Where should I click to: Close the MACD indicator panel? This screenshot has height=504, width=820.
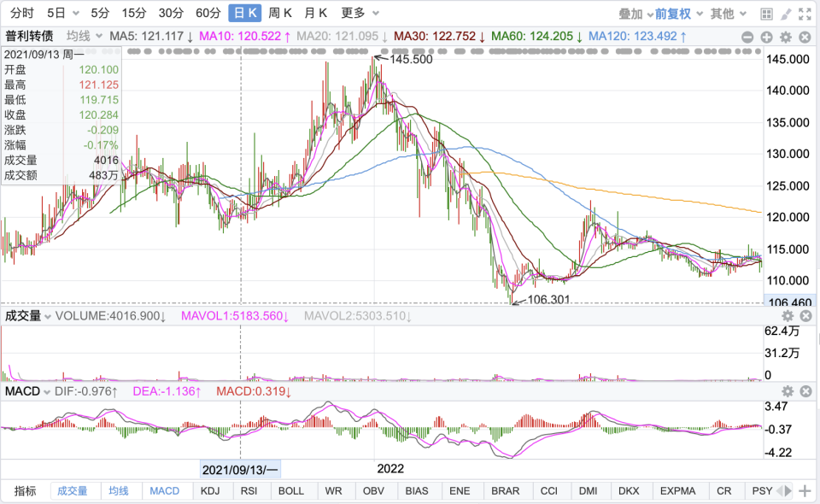(805, 391)
